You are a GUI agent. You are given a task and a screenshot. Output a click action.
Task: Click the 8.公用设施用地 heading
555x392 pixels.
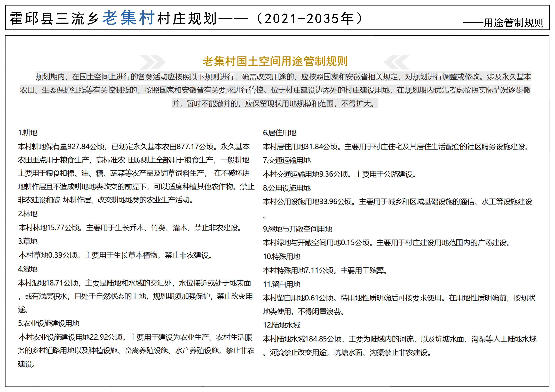(x=287, y=188)
